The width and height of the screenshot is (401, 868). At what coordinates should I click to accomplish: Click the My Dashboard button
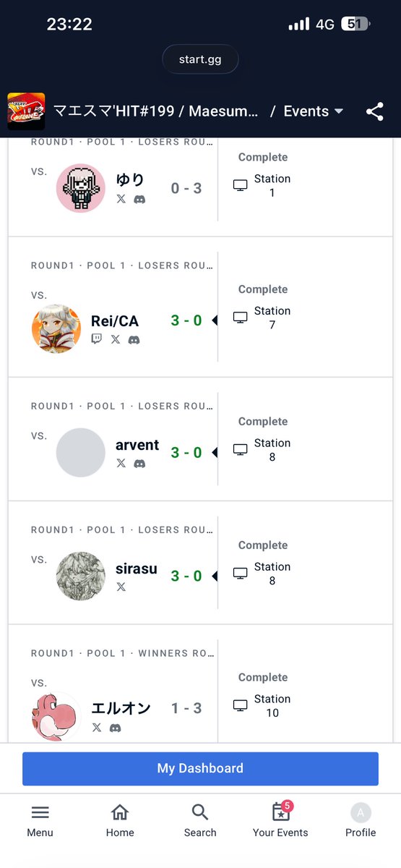[x=200, y=768]
